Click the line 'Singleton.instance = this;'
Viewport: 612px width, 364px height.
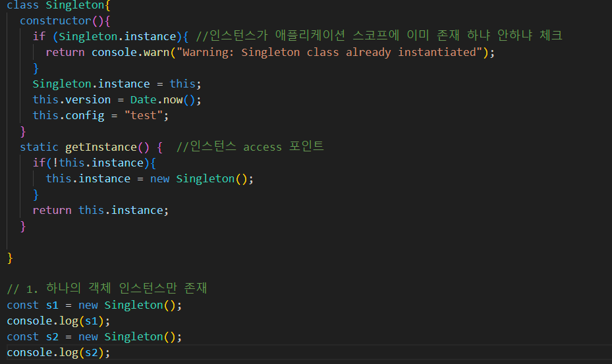tap(117, 84)
